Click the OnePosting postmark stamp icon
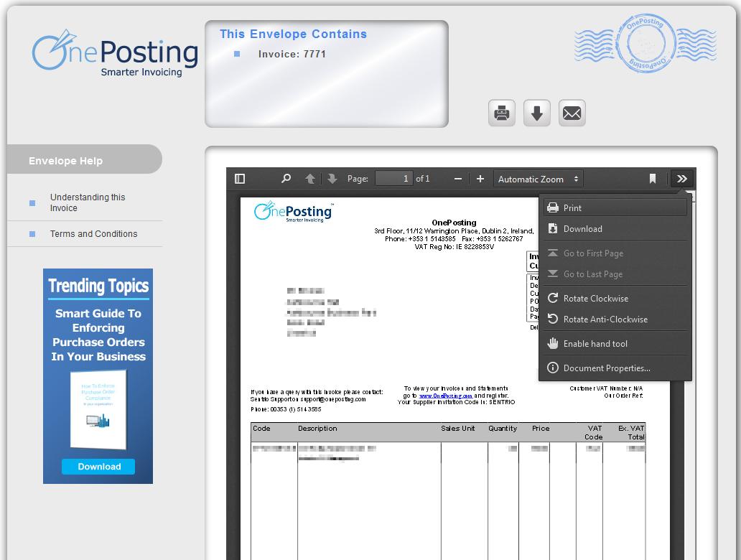 [x=646, y=44]
